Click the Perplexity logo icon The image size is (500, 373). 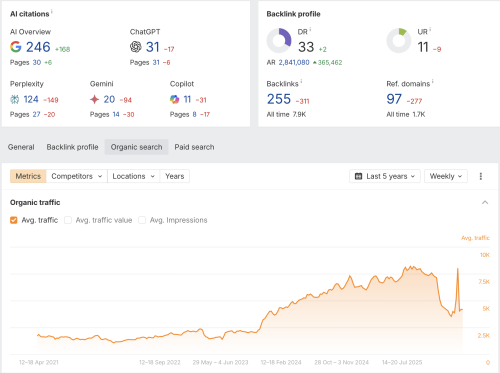15,99
